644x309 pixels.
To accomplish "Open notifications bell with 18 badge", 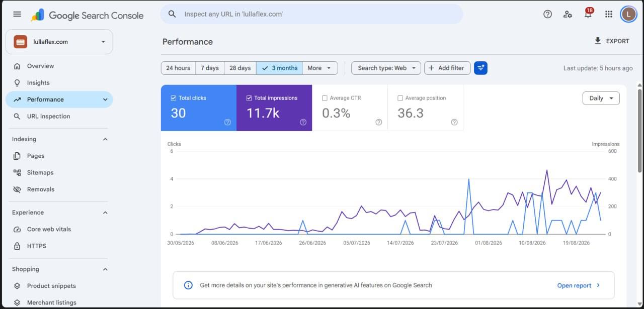I will (588, 14).
